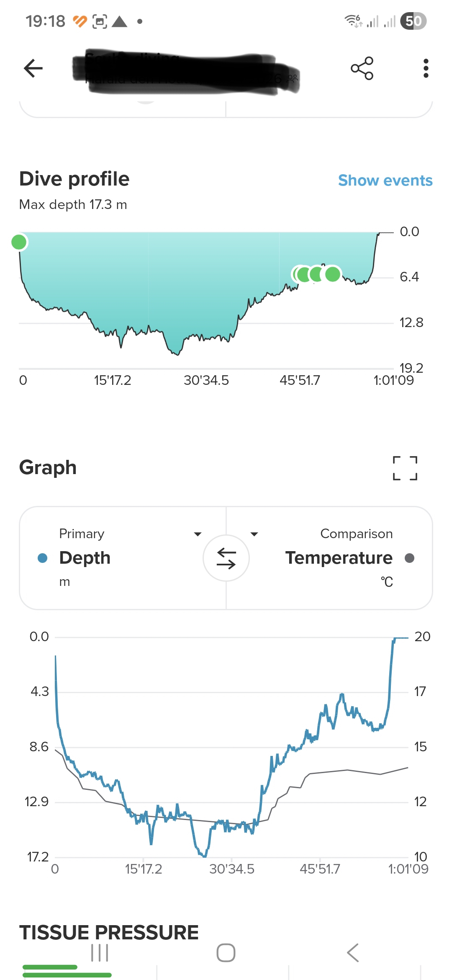Image resolution: width=452 pixels, height=980 pixels.
Task: Open the Comparison metric dropdown arrow
Action: tap(254, 534)
